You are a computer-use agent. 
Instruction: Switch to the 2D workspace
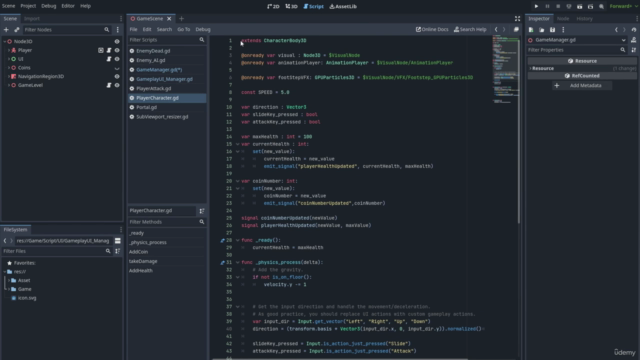(x=273, y=7)
